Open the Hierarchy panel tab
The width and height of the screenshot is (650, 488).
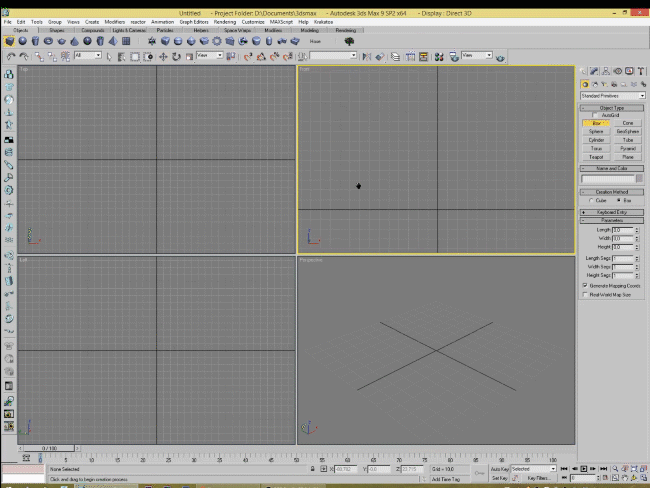click(606, 71)
